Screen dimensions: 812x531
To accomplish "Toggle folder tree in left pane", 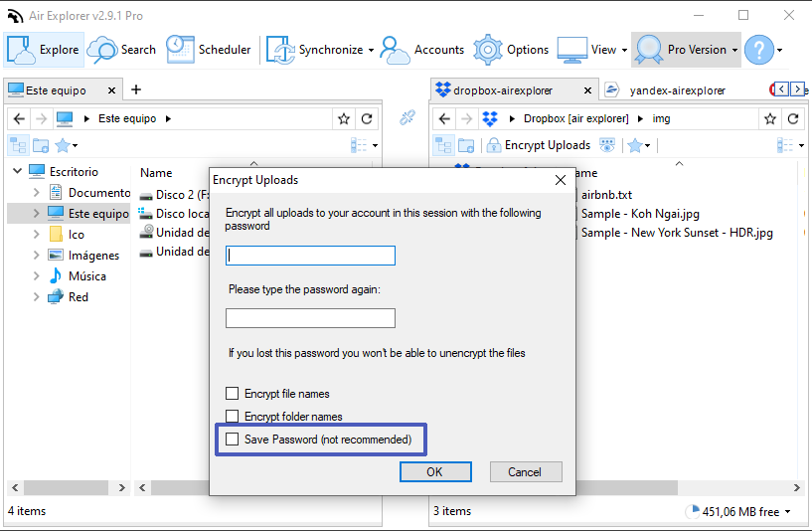I will 18,145.
